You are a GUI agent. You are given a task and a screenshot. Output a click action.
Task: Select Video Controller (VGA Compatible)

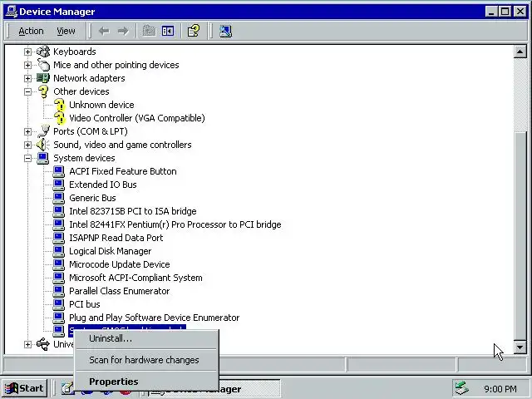coord(137,118)
